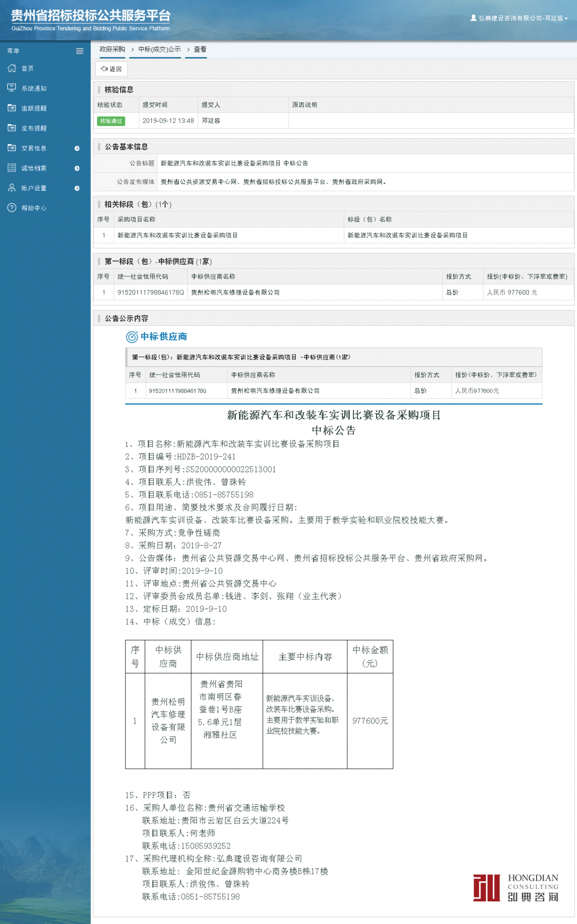The width and height of the screenshot is (577, 924).
Task: Click the 公告基本信息 section header
Action: [x=126, y=147]
